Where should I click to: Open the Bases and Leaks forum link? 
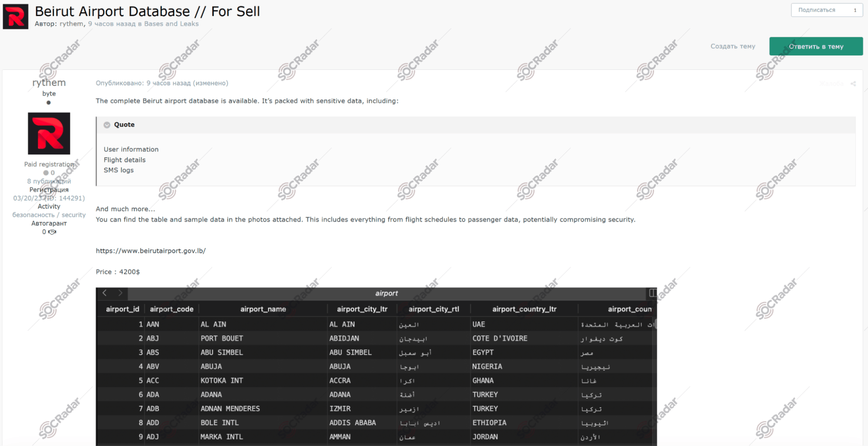coord(171,24)
